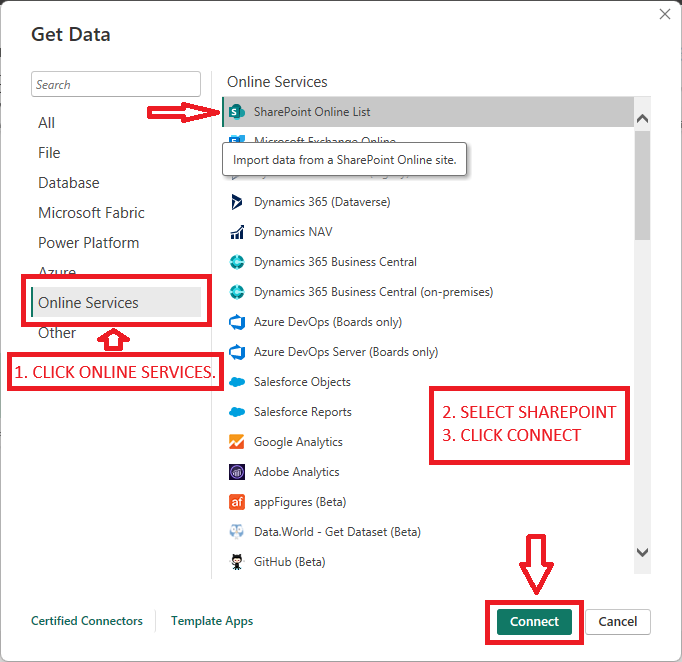The height and width of the screenshot is (662, 682).
Task: Select Azure DevOps (Boards only) label
Action: point(328,322)
